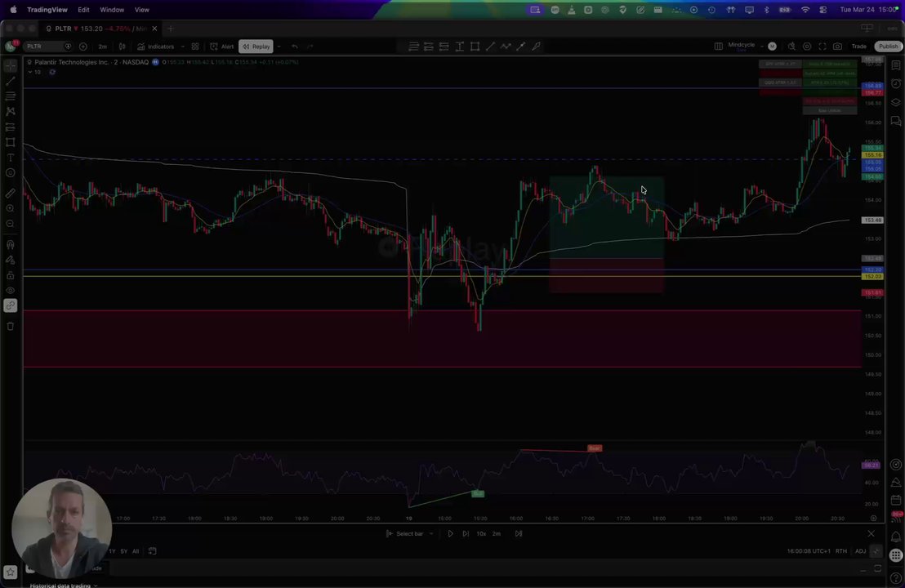
Task: Toggle lock all drawings
Action: 11,275
